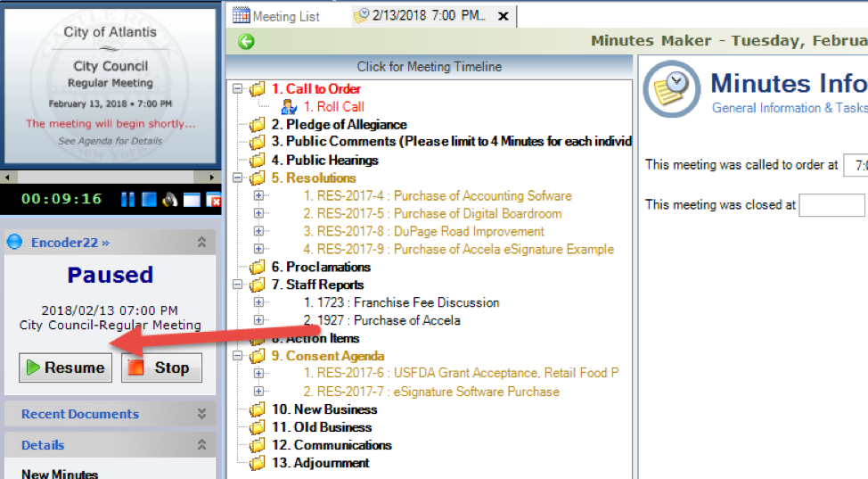This screenshot has height=479, width=868.
Task: Collapse the Resolutions tree node
Action: pyautogui.click(x=237, y=178)
